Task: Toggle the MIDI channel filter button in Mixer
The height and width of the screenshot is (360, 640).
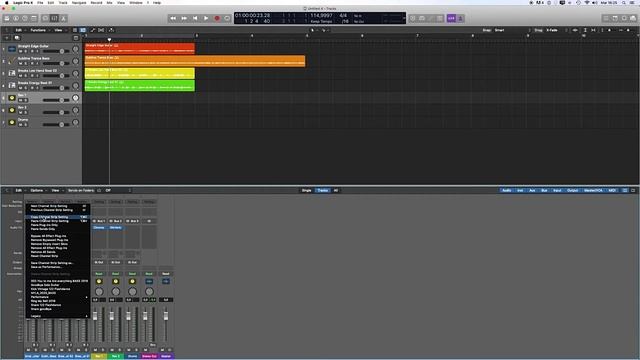Action: click(x=612, y=191)
